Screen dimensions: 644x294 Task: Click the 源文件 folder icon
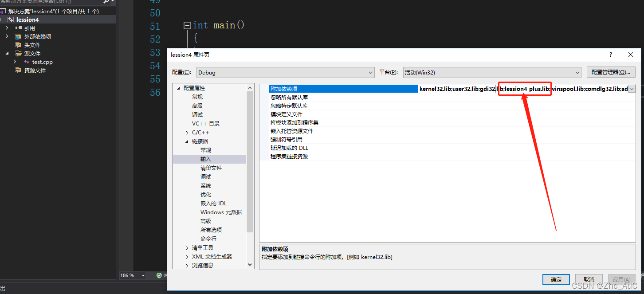click(19, 53)
